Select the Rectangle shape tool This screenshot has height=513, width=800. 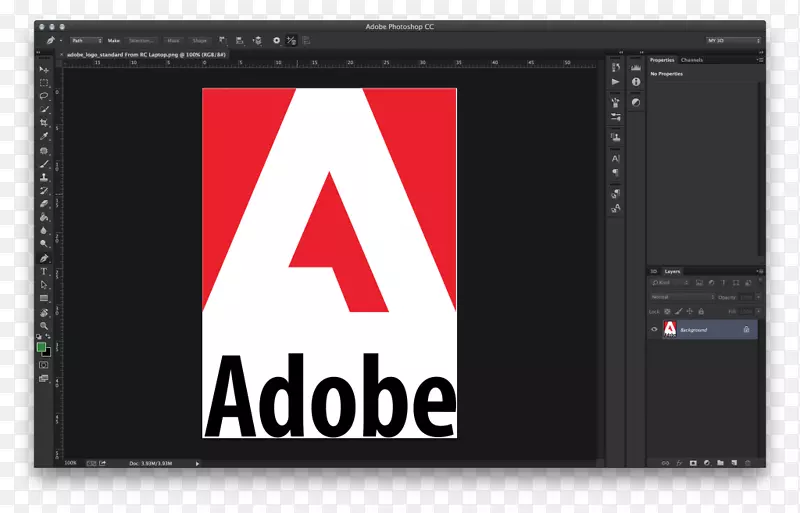(44, 298)
